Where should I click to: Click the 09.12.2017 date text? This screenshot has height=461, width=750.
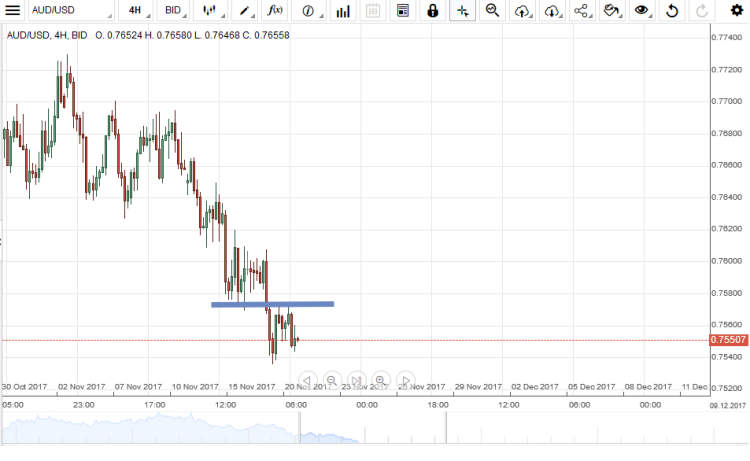(728, 406)
